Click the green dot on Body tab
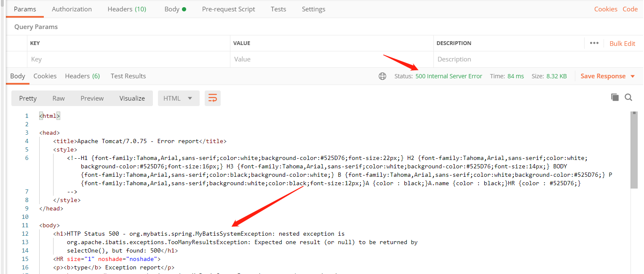 (x=184, y=8)
